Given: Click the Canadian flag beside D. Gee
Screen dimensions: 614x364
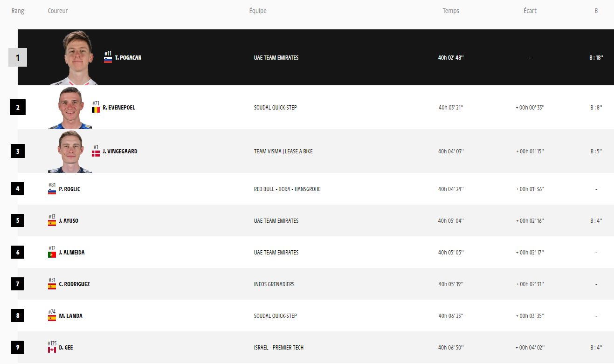Looking at the screenshot, I should [52, 350].
